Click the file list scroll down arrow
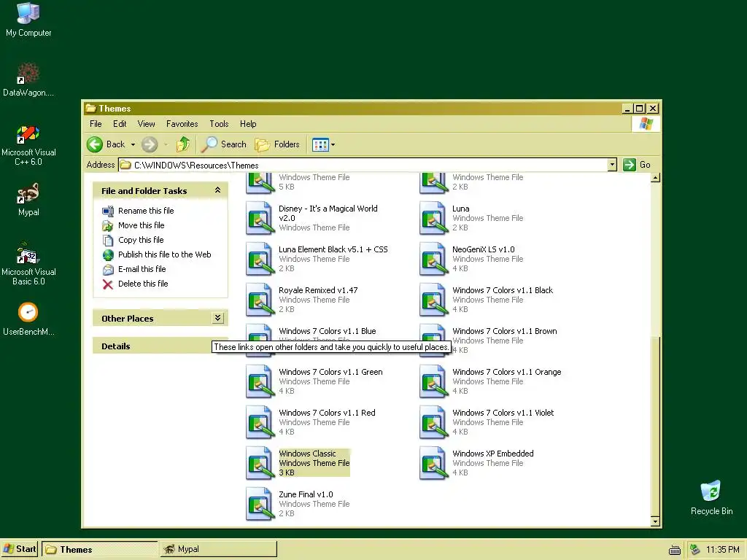The image size is (747, 560). [656, 521]
